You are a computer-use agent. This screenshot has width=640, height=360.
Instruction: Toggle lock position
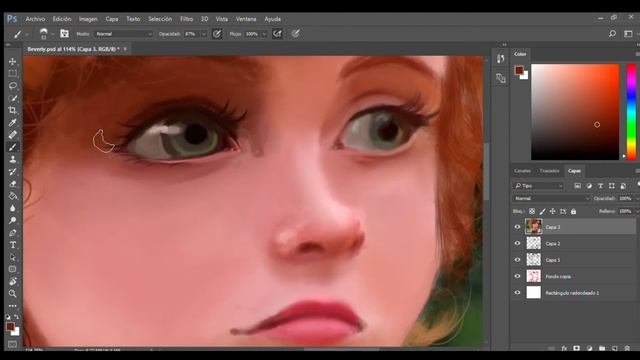pyautogui.click(x=553, y=211)
